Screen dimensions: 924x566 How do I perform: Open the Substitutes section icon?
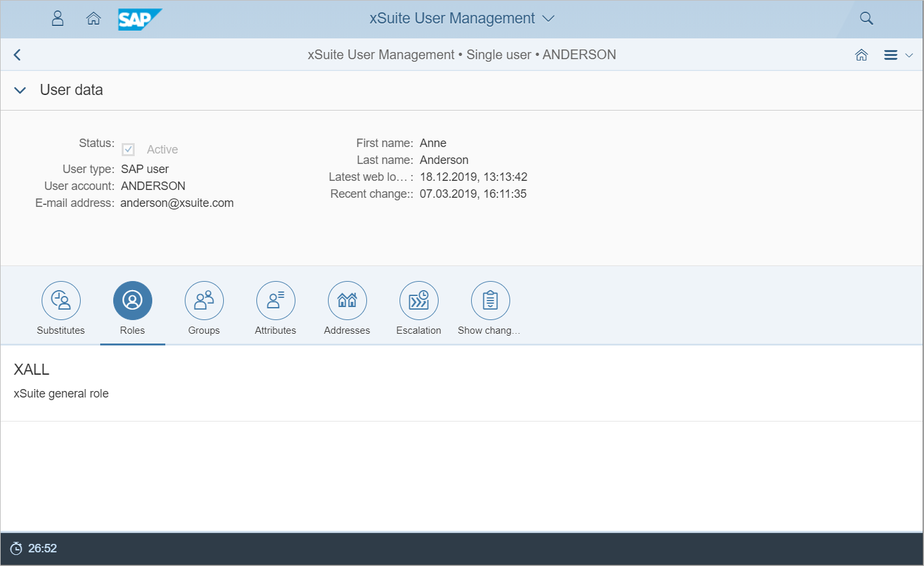coord(61,301)
